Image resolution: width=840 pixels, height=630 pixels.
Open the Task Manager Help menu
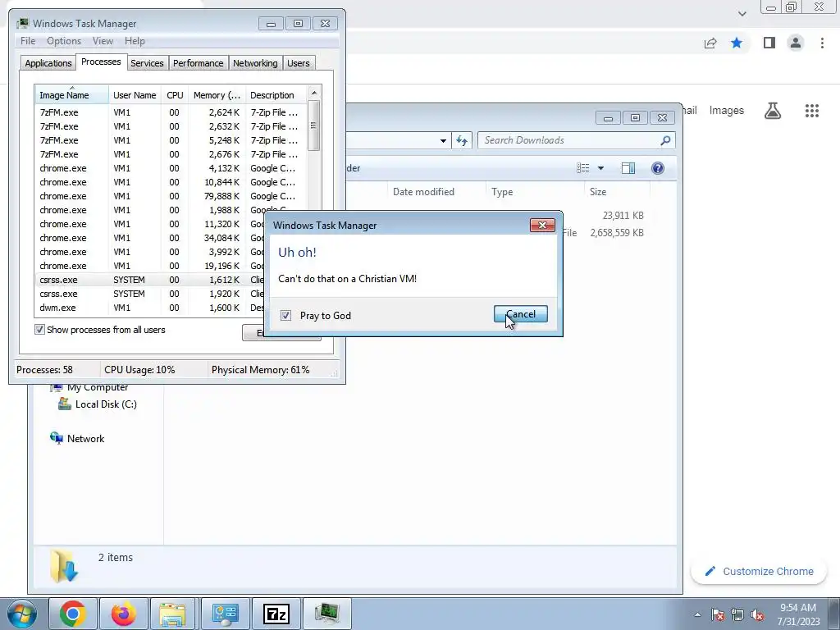[135, 41]
